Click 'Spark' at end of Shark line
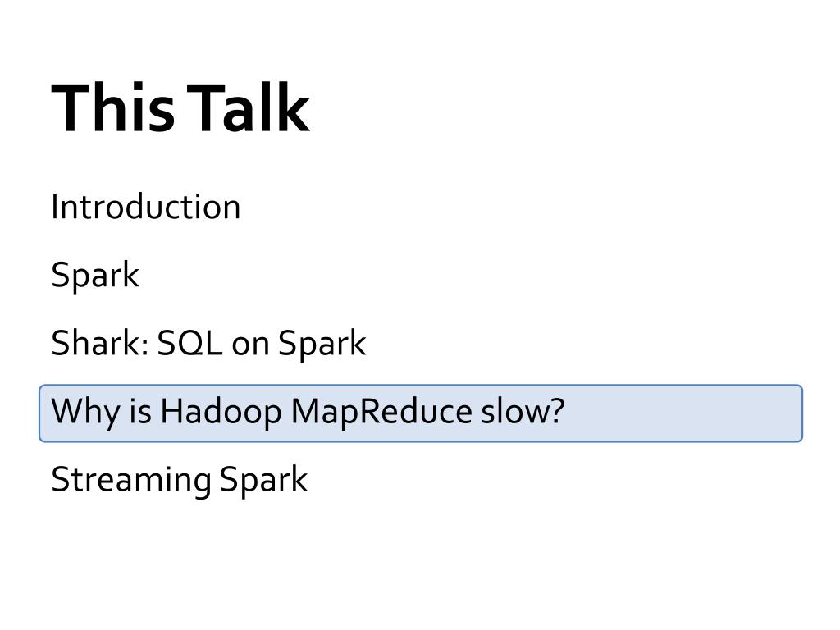Image resolution: width=840 pixels, height=630 pixels. coord(322,344)
